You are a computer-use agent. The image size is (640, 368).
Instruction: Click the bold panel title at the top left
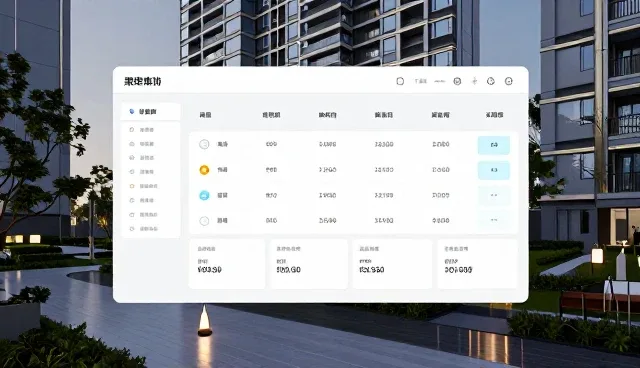tap(142, 81)
